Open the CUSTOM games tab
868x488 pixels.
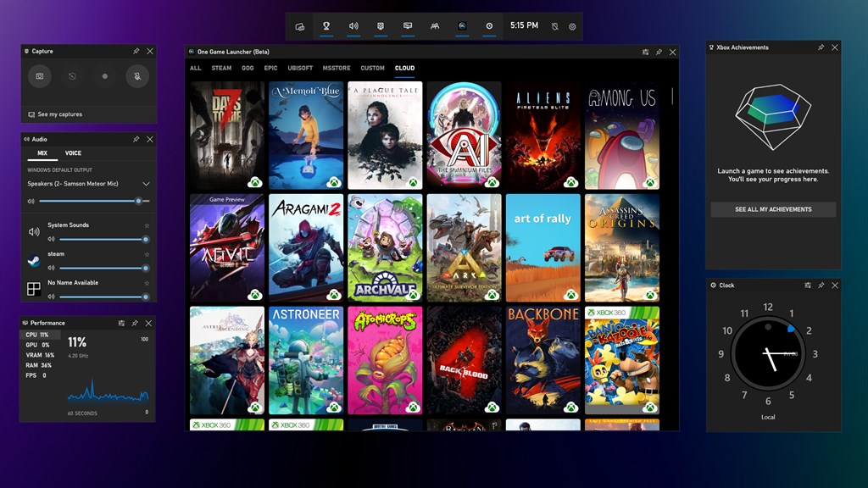point(373,68)
